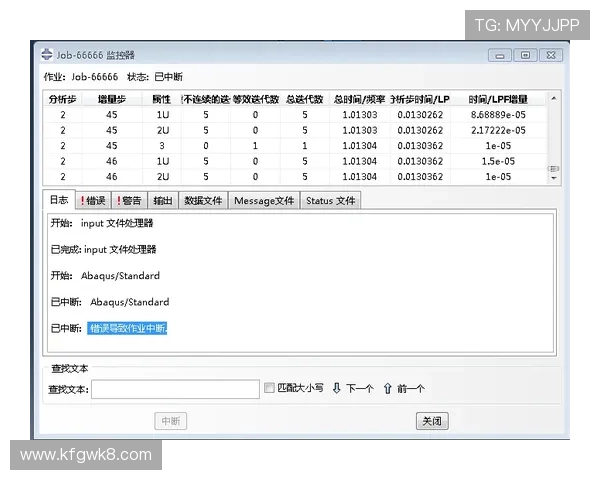The width and height of the screenshot is (600, 480).
Task: Click the 作业: Job-66666 label
Action: [81, 77]
